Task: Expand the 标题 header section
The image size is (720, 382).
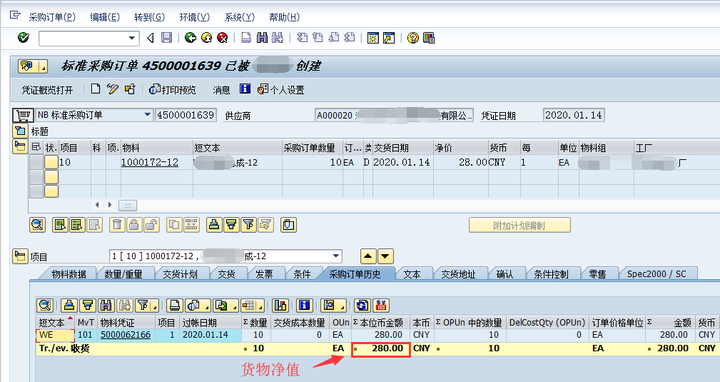Action: (20, 131)
